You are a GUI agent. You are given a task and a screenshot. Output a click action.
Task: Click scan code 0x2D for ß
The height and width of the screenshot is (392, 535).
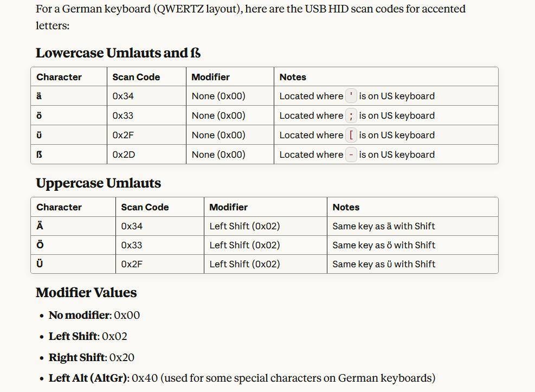124,155
